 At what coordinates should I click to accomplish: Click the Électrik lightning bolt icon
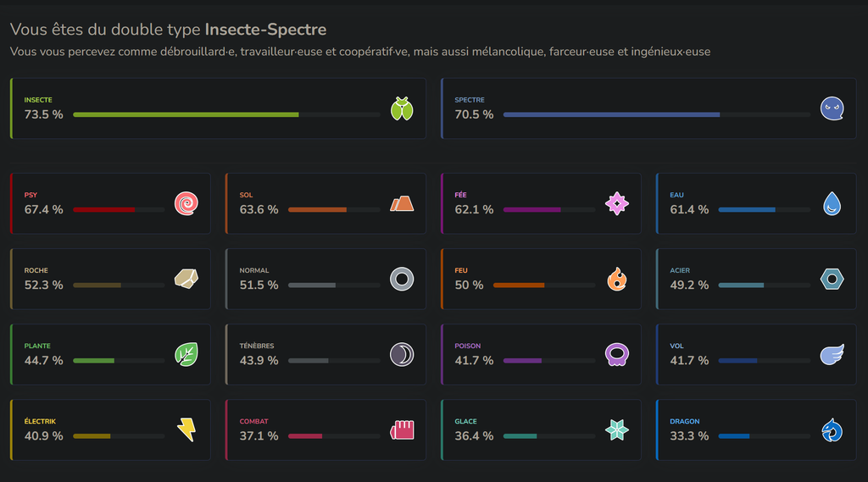coord(186,430)
